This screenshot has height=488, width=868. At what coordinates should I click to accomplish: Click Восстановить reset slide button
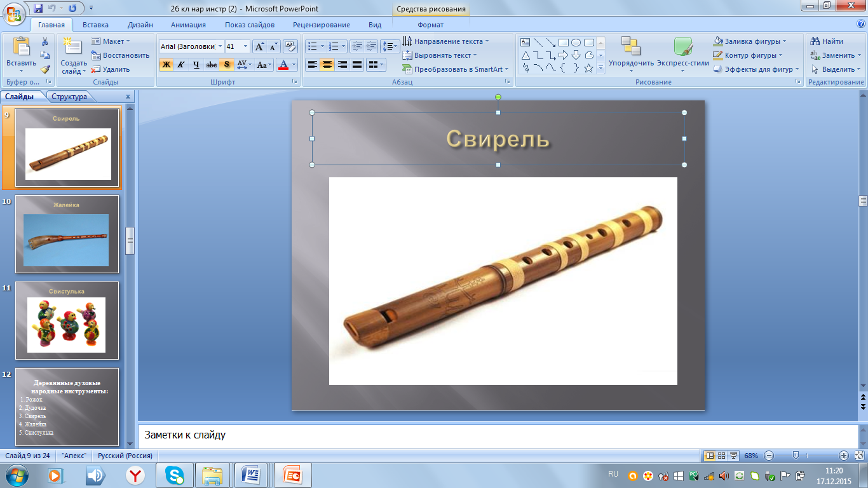pyautogui.click(x=120, y=55)
